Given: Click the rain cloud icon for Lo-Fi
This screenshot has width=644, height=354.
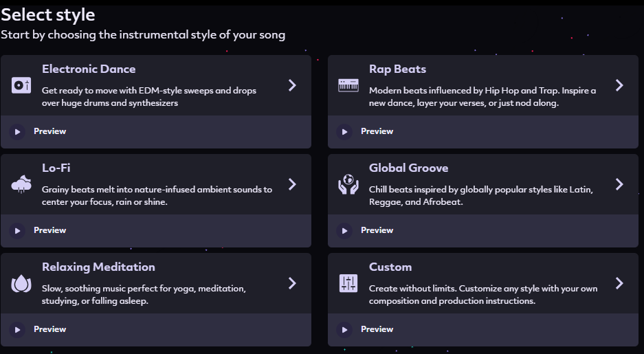Looking at the screenshot, I should coord(21,184).
